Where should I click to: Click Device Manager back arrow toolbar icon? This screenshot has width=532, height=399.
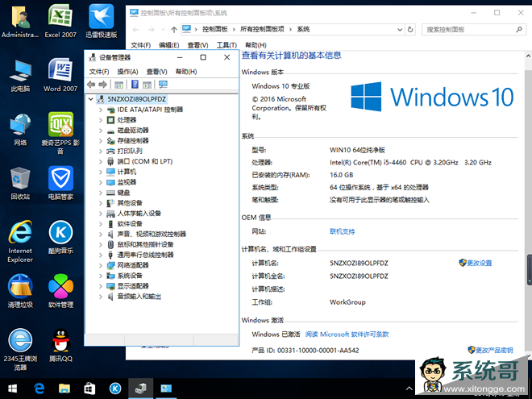[91, 85]
